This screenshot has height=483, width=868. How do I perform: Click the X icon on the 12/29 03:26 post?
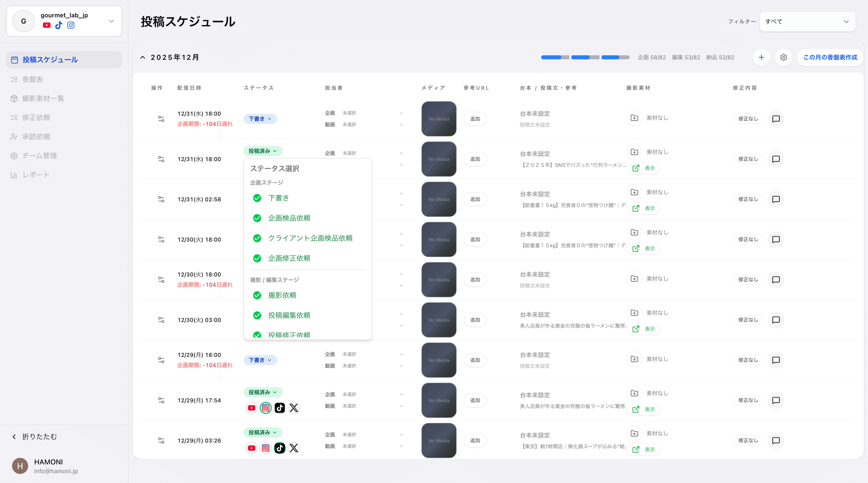(294, 448)
